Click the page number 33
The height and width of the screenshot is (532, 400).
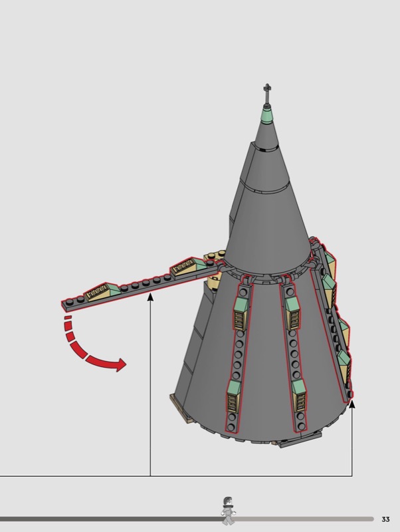pos(386,519)
